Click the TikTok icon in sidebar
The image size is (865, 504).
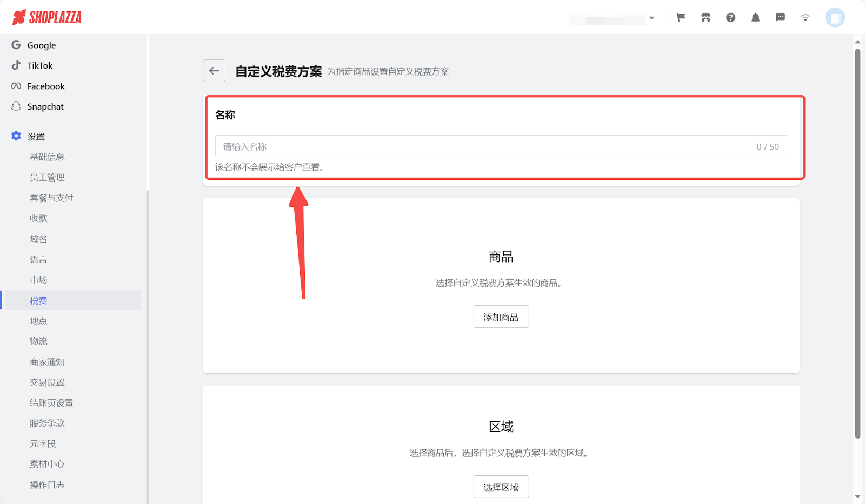click(x=16, y=65)
